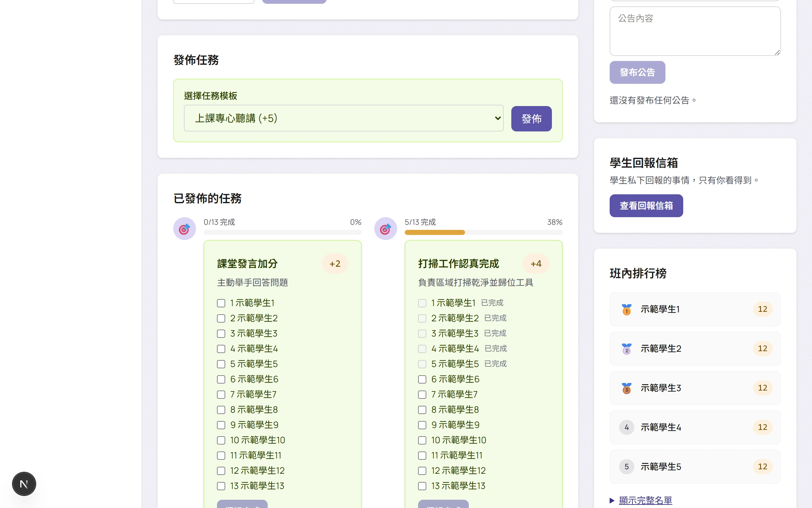Click the 發布公告 button

click(637, 72)
